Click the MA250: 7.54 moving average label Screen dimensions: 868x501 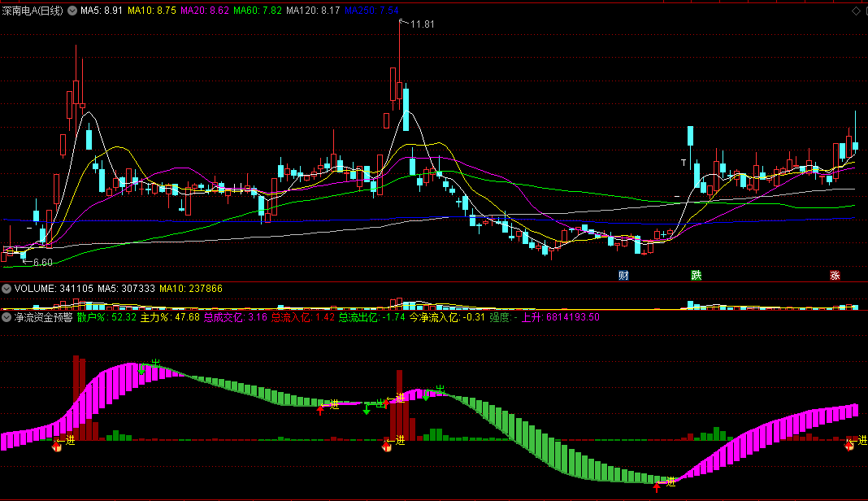tap(371, 11)
